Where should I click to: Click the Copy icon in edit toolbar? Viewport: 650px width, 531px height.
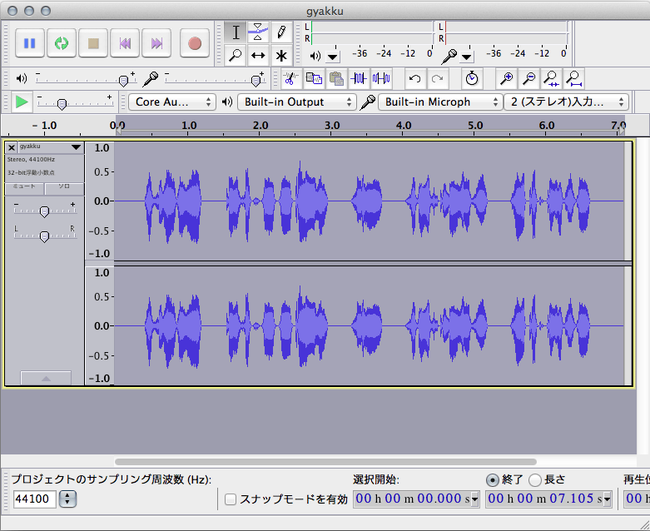[x=313, y=78]
